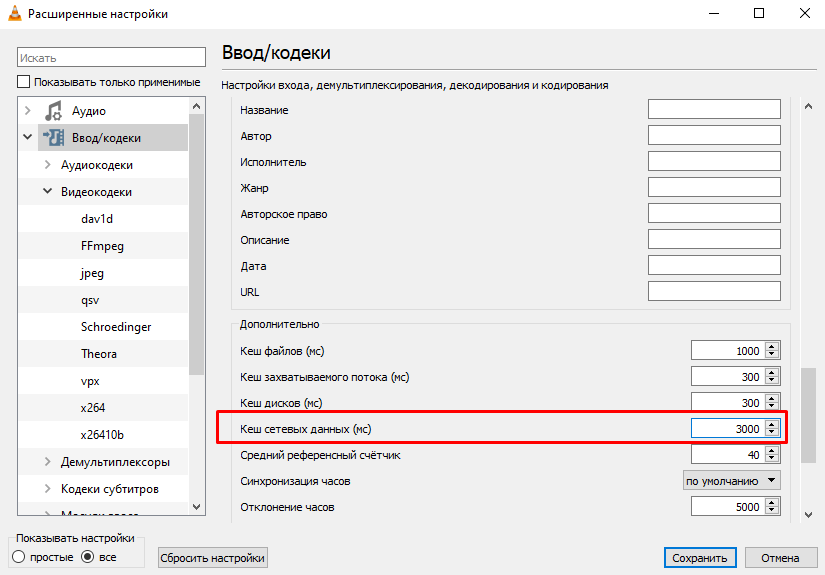Collapse the Видеокодеки tree node
Viewport: 825px width, 575px height.
(48, 192)
